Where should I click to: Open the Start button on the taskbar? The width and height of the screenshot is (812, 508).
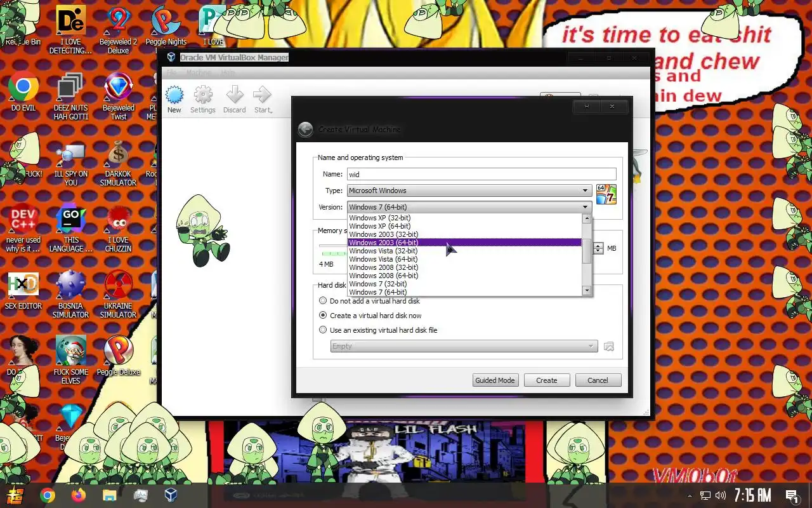pyautogui.click(x=15, y=495)
